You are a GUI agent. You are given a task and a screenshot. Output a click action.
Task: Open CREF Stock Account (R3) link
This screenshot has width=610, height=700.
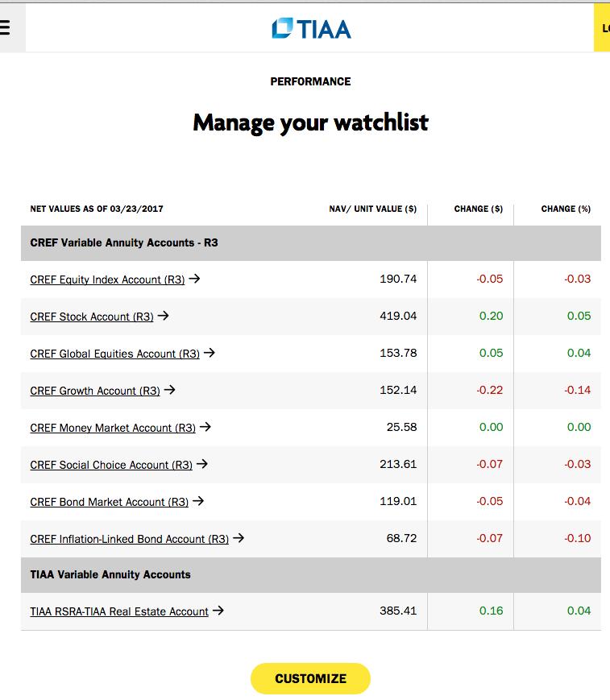click(92, 317)
